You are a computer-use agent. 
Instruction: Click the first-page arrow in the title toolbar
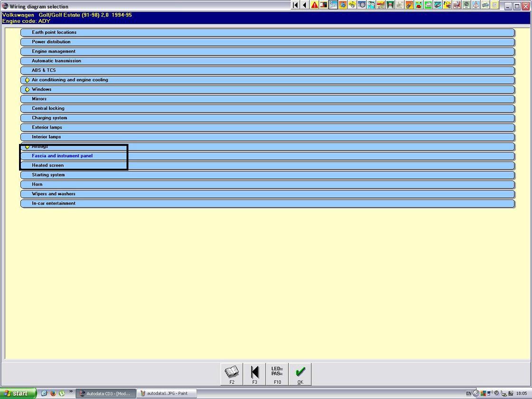295,5
